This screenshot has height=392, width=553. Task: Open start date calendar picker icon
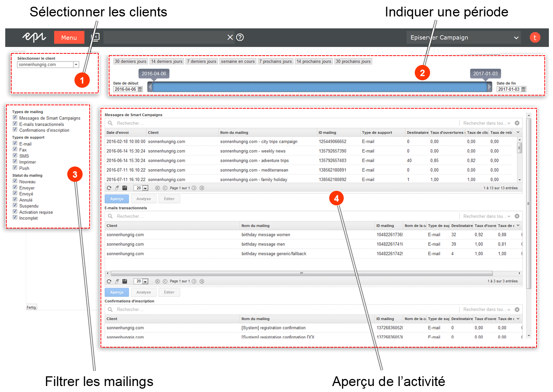140,89
